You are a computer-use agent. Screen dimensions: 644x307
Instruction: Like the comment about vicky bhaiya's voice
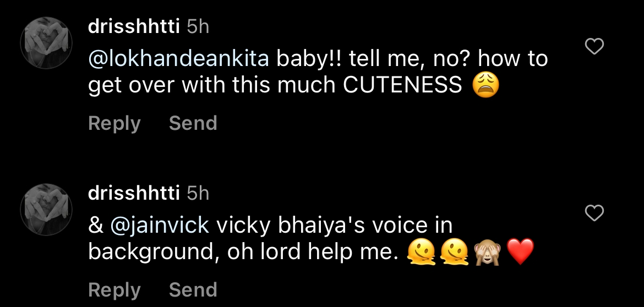tap(594, 213)
